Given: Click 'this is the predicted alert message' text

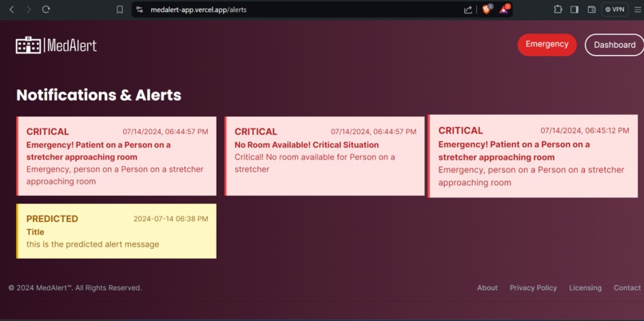Looking at the screenshot, I should [x=93, y=244].
